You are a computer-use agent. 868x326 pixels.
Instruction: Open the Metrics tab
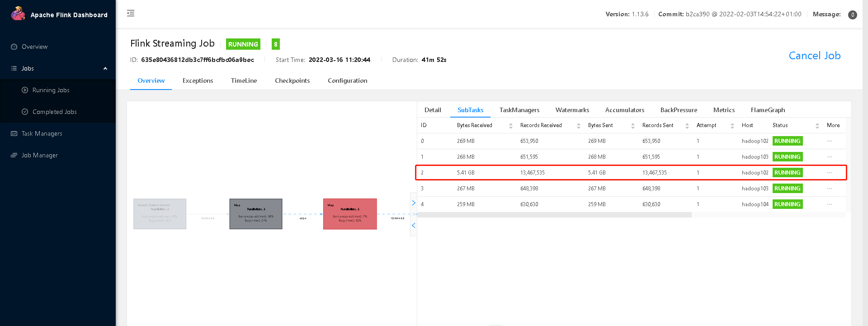pos(724,110)
